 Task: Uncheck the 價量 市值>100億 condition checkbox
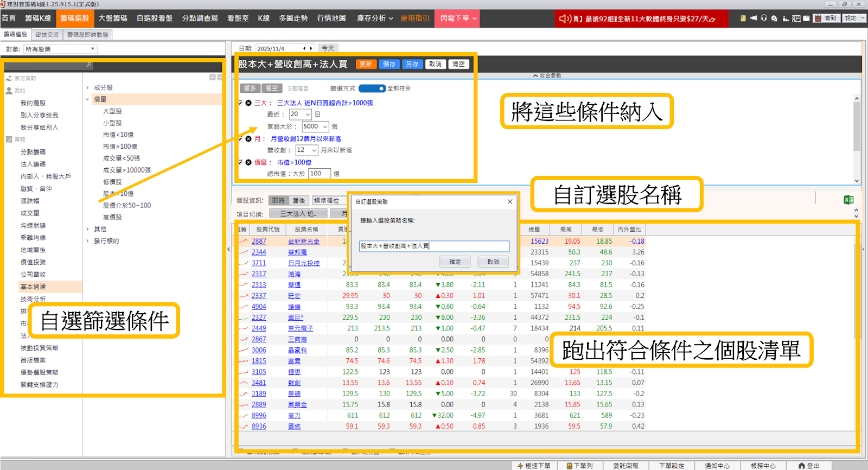[x=240, y=162]
